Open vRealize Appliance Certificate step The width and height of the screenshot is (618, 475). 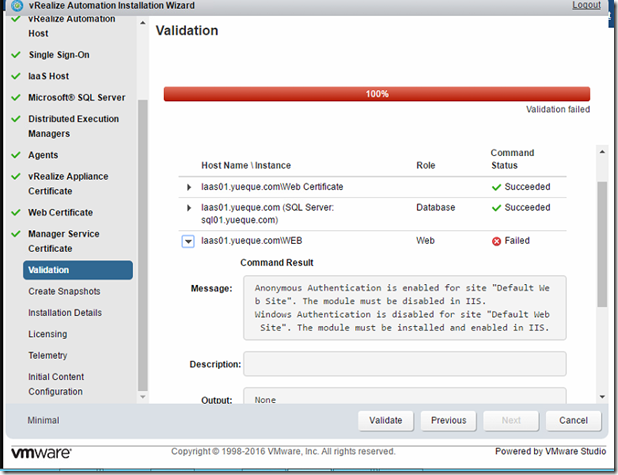click(x=68, y=184)
